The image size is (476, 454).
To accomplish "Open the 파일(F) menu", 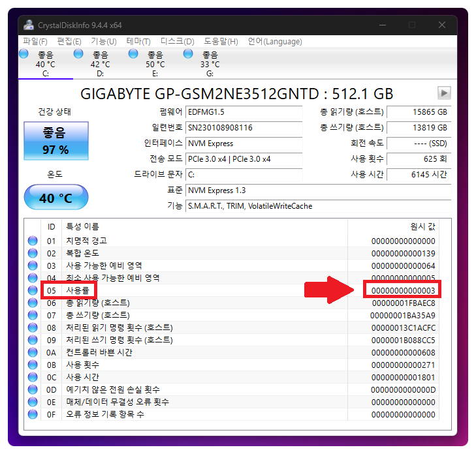I will pyautogui.click(x=35, y=41).
